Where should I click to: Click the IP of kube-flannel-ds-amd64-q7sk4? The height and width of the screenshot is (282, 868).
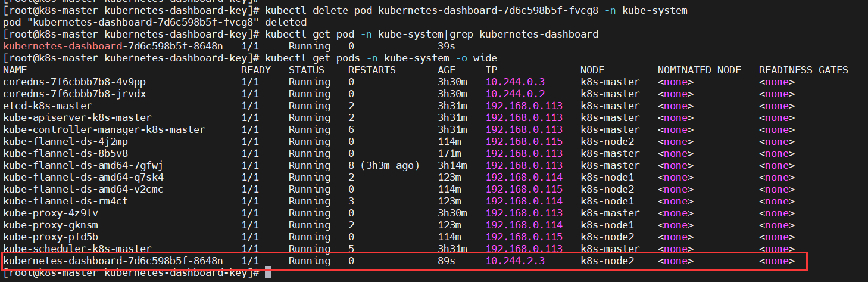(524, 177)
